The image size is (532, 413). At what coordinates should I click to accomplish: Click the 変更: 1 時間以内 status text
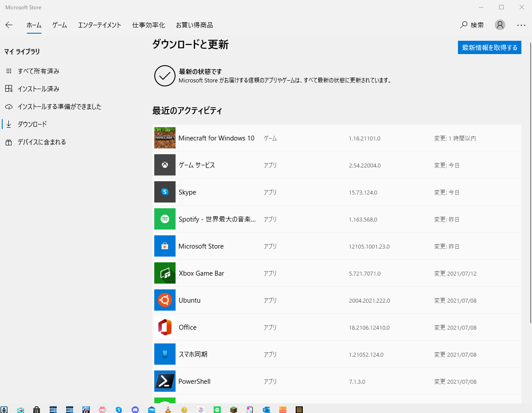point(455,139)
